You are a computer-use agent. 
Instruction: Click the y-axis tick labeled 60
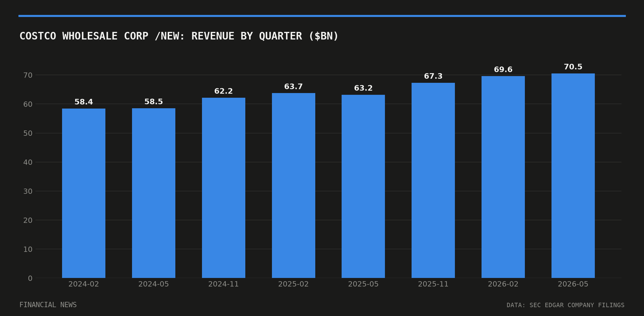click(x=28, y=104)
